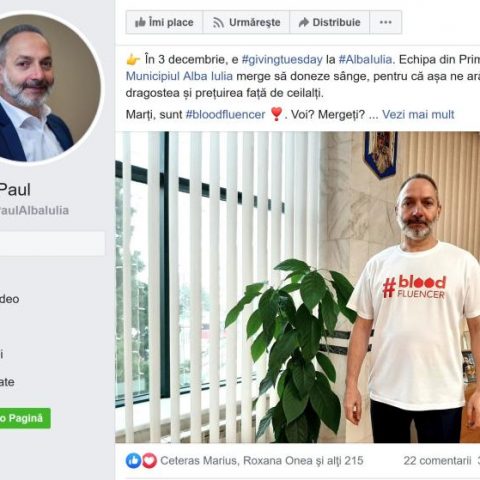This screenshot has width=480, height=480.
Task: Open the #givingtuesday hashtag
Action: (282, 59)
